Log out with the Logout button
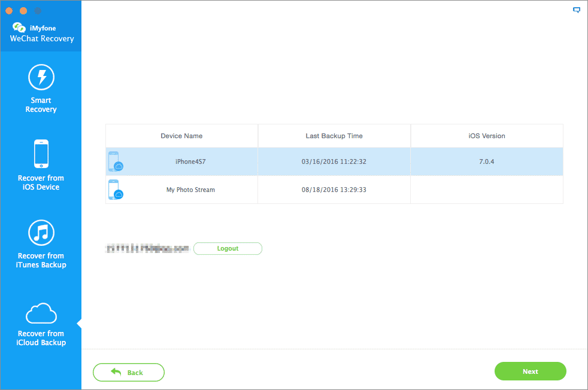Screen dimensions: 588x390 click(228, 248)
